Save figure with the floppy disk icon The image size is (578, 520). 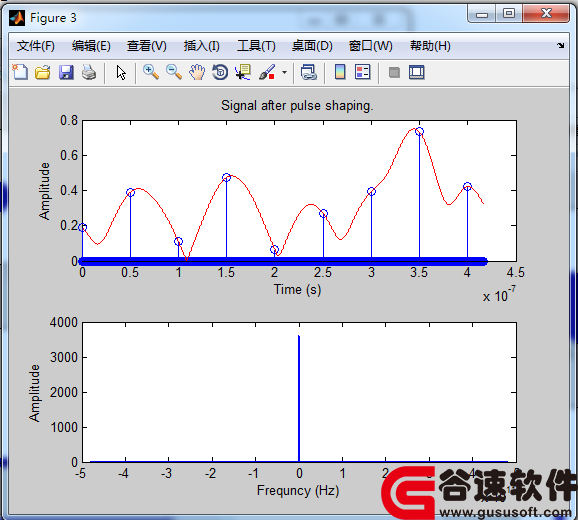point(66,72)
